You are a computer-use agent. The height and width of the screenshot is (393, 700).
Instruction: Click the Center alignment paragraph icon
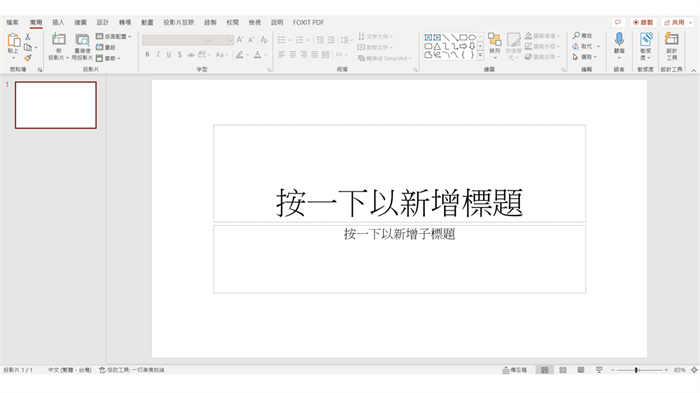pos(293,54)
